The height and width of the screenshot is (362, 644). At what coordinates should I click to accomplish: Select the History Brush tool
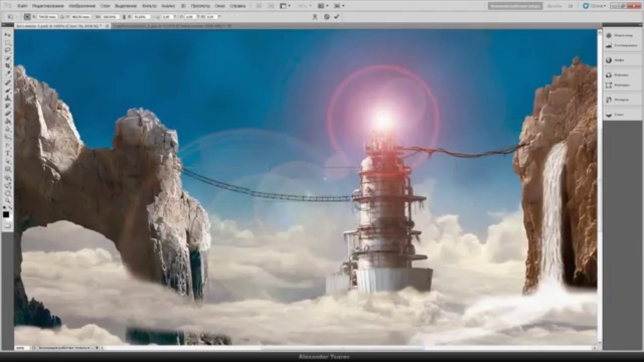click(x=8, y=106)
